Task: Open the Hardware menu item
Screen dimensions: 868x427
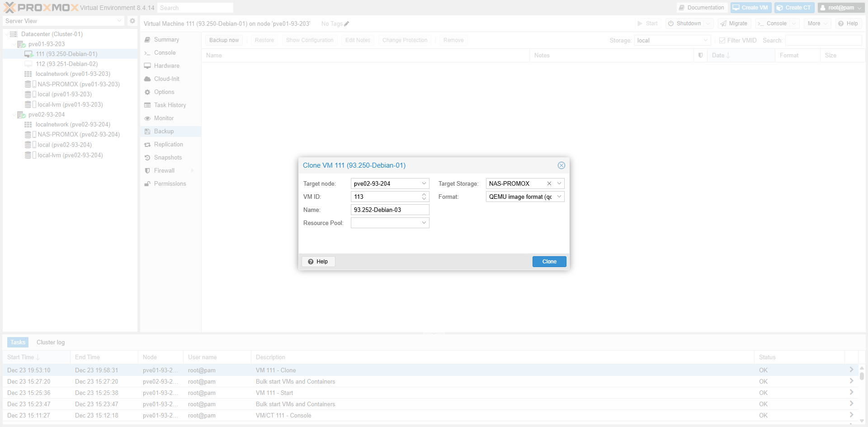Action: pyautogui.click(x=166, y=66)
